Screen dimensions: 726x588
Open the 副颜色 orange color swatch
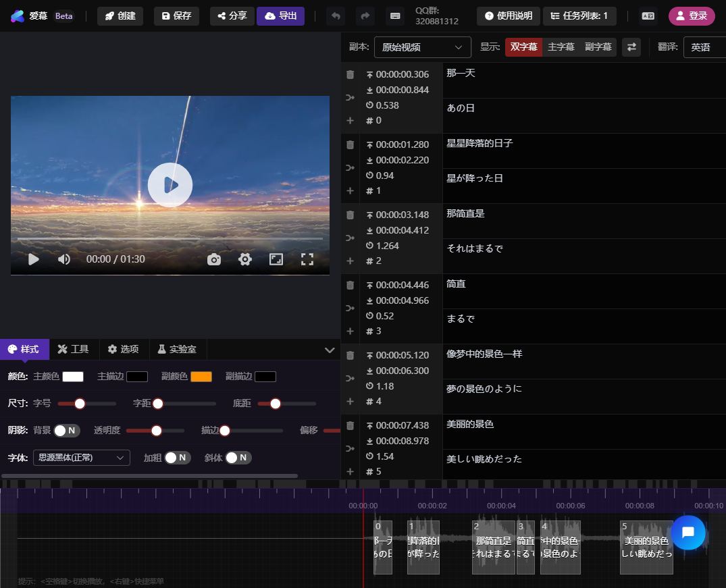[201, 377]
